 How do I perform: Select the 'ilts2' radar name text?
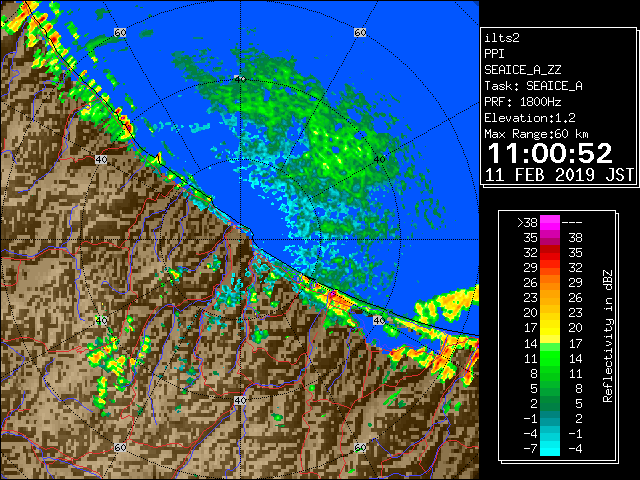point(502,38)
